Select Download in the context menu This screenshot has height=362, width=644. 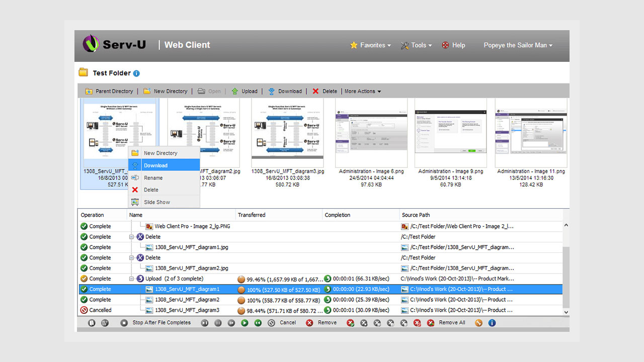tap(164, 165)
